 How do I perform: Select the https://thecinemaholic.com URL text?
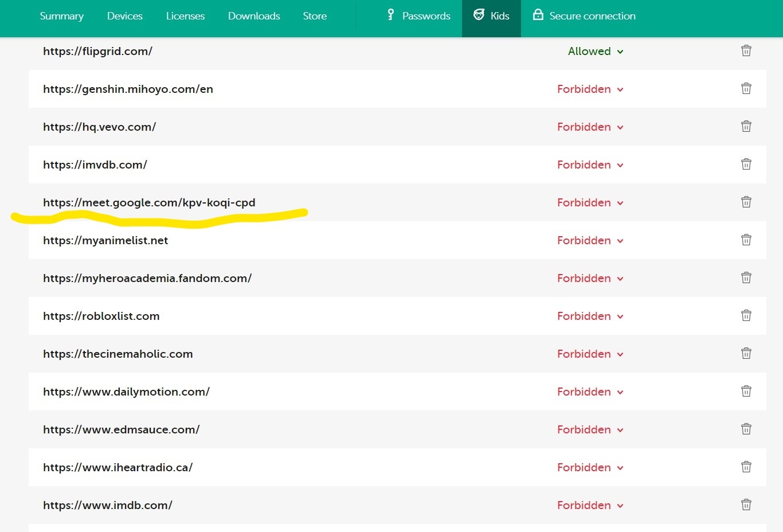[118, 354]
